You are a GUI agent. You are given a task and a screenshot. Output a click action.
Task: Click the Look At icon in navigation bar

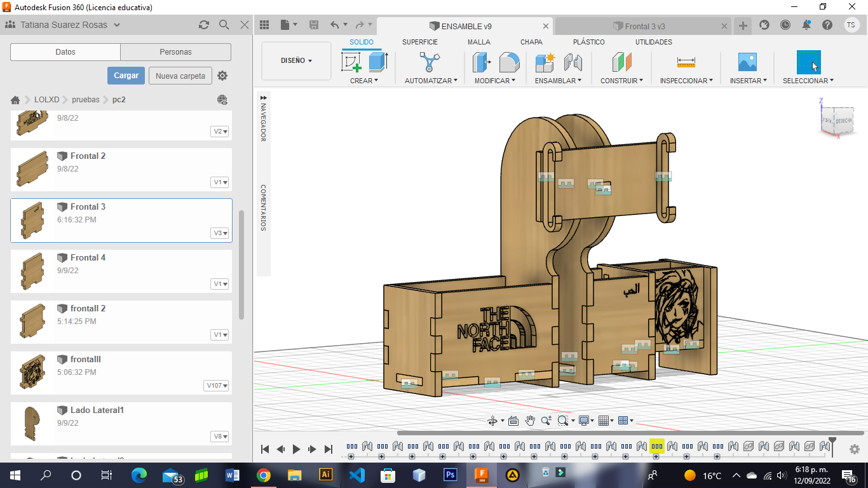tap(513, 421)
